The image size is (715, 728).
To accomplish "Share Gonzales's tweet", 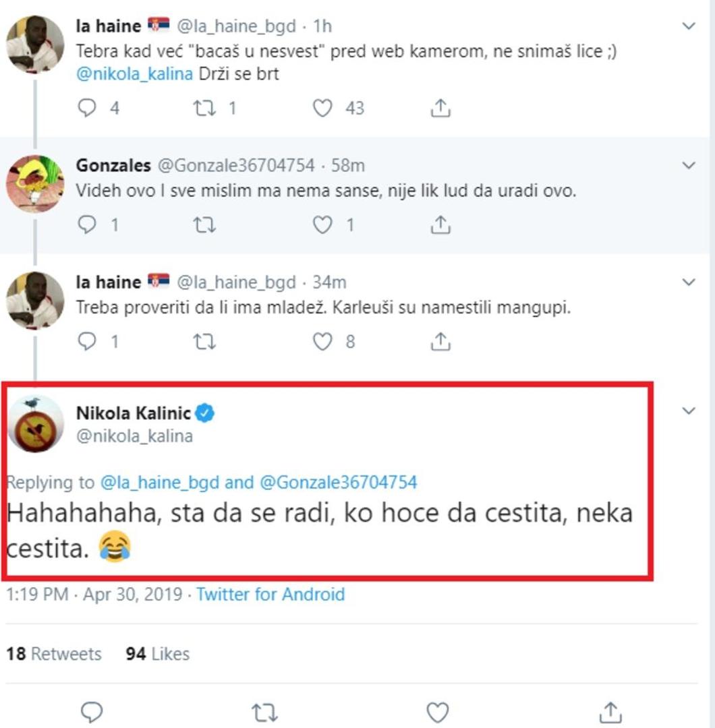I will (x=440, y=224).
